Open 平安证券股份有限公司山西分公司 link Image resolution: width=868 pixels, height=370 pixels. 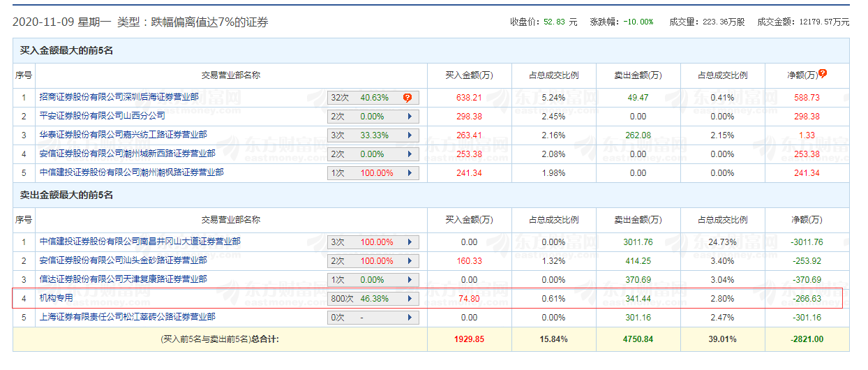(103, 116)
